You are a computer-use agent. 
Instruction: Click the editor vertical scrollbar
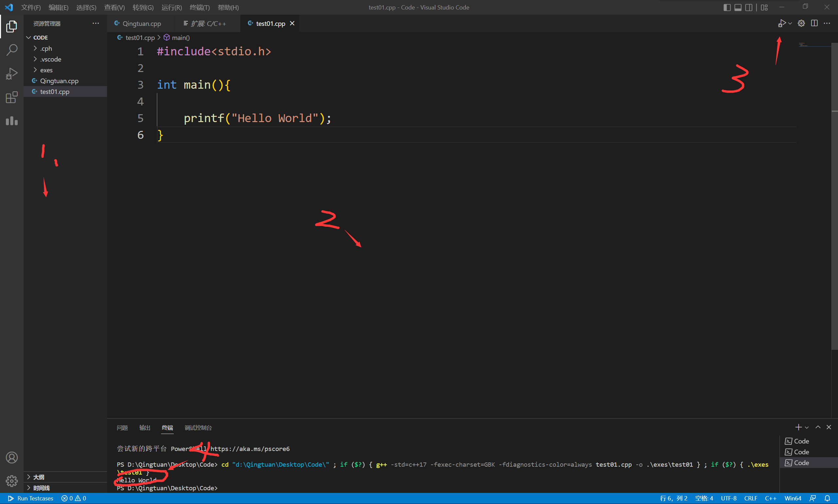pos(834,204)
